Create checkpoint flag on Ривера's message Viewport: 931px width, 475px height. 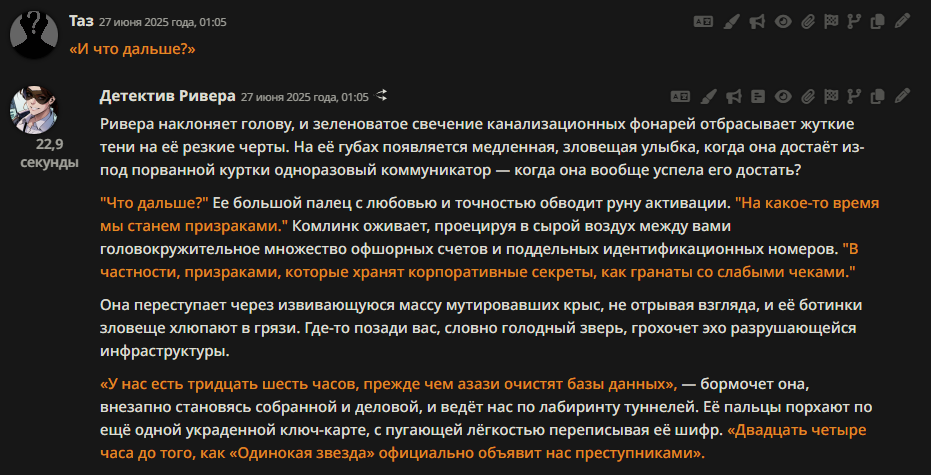[x=832, y=96]
